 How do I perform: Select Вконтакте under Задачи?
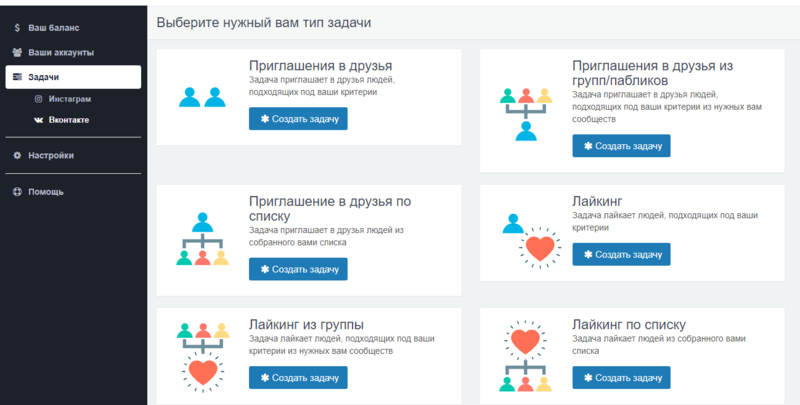(x=69, y=119)
